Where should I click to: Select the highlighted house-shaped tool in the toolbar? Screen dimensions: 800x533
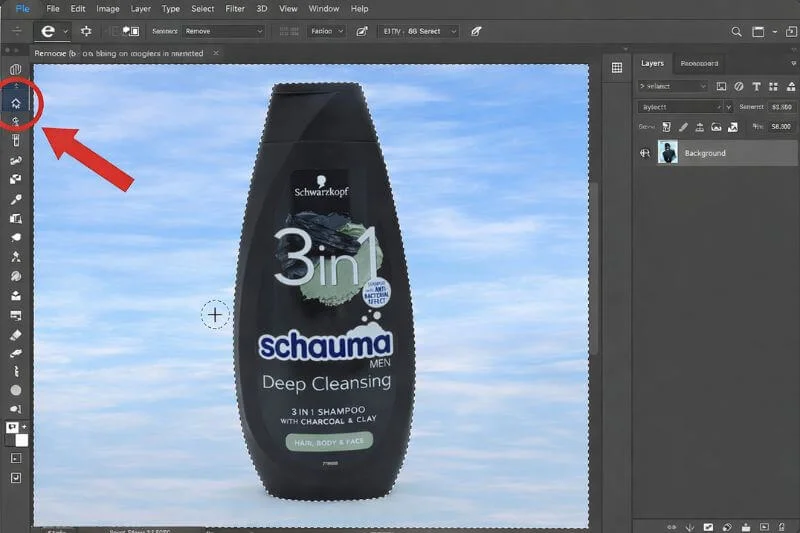pyautogui.click(x=16, y=103)
